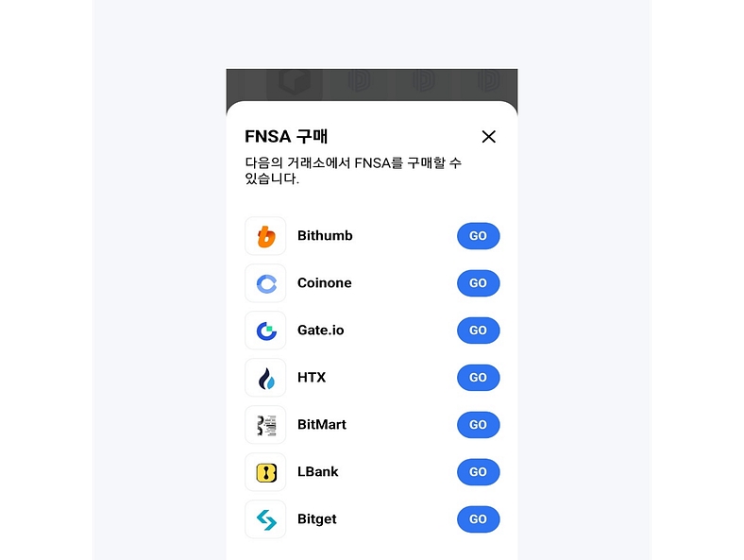Click the Gate.io exchange logo icon
This screenshot has height=560, width=744.
(x=265, y=331)
